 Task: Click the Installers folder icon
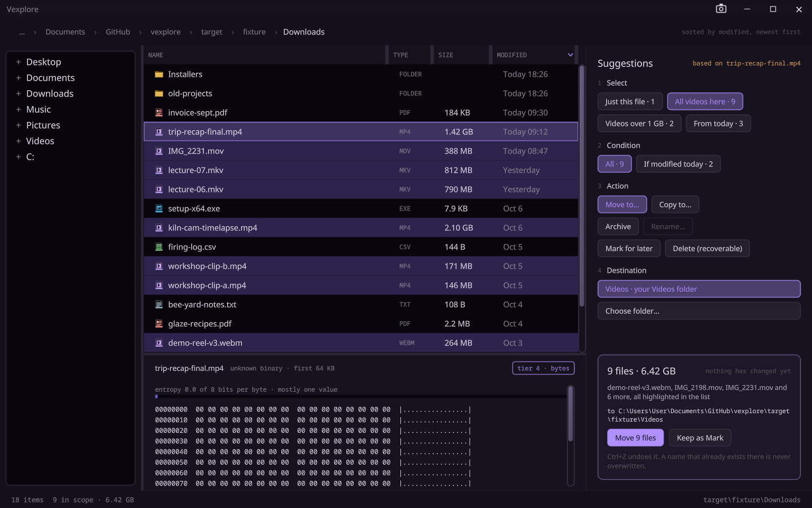coord(159,75)
